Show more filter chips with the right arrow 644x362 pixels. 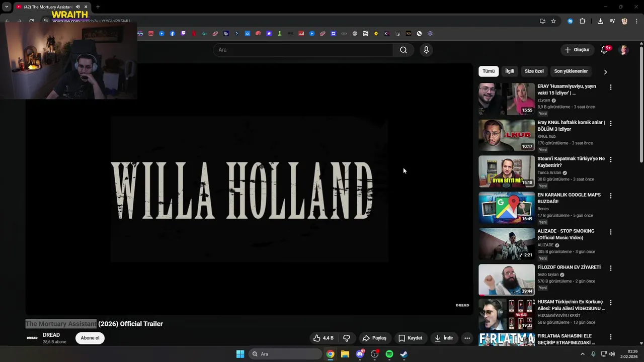click(x=605, y=72)
